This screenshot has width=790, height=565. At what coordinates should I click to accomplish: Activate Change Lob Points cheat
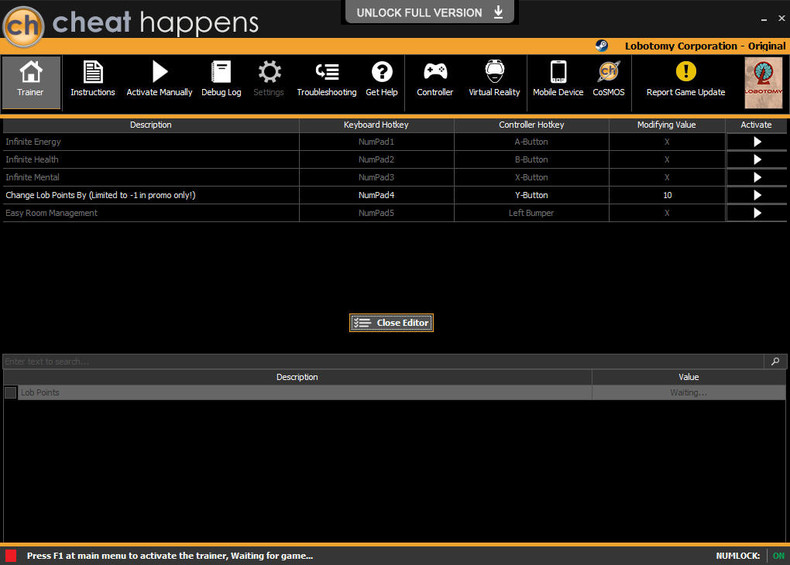click(x=757, y=195)
